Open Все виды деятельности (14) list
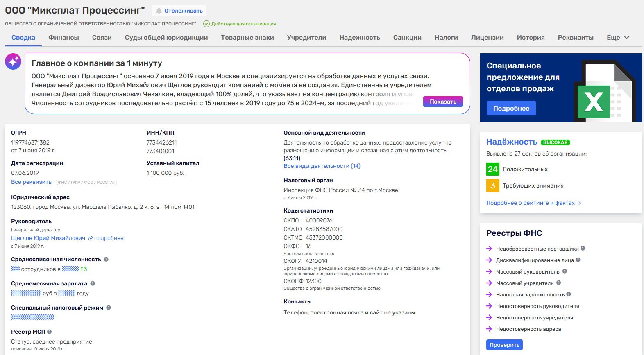The width and height of the screenshot is (644, 355). (x=322, y=166)
